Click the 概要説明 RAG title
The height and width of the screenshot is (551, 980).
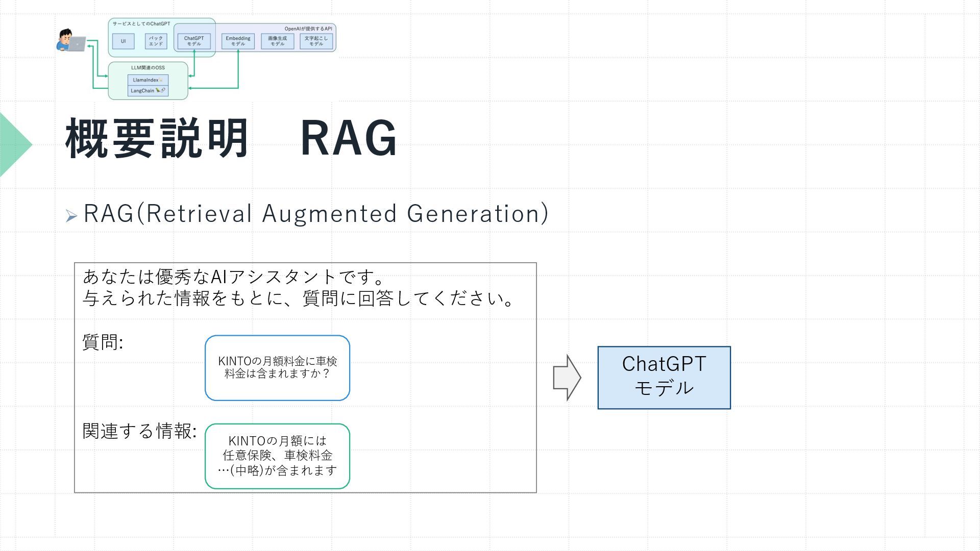click(x=231, y=138)
